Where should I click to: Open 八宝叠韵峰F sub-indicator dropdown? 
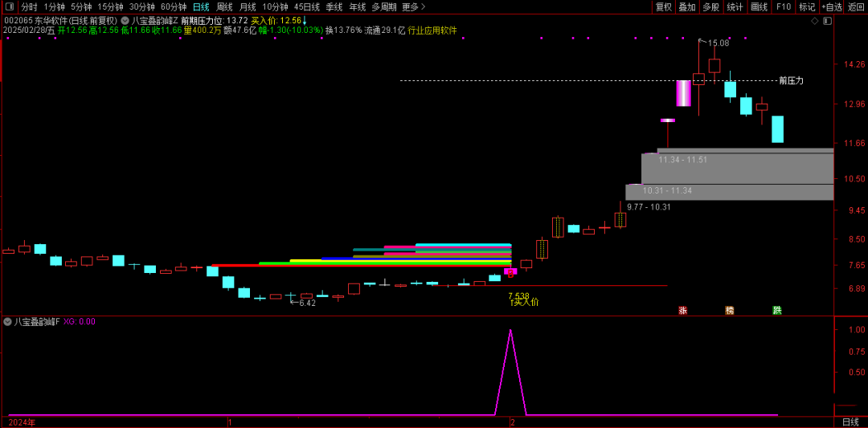point(8,321)
